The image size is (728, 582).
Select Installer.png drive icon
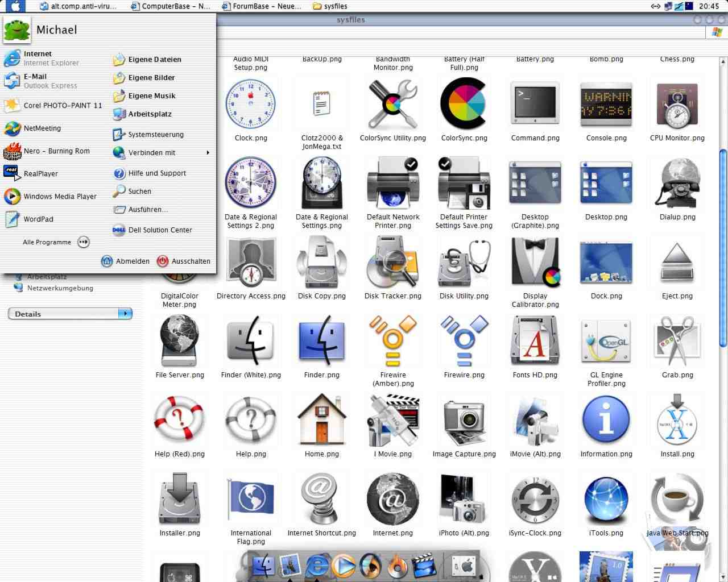coord(180,499)
